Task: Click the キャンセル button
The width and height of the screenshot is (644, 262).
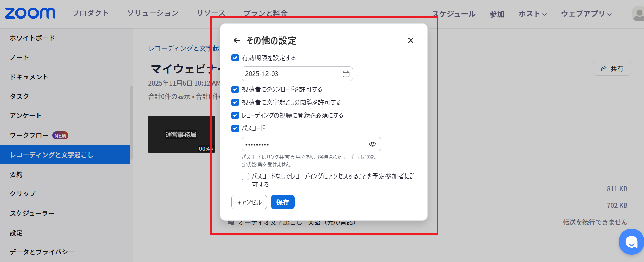Action: coord(249,202)
